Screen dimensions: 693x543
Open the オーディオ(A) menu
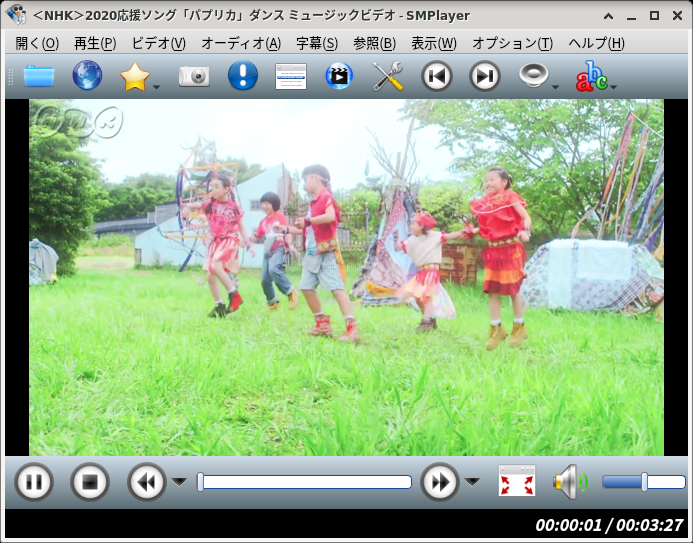click(241, 43)
